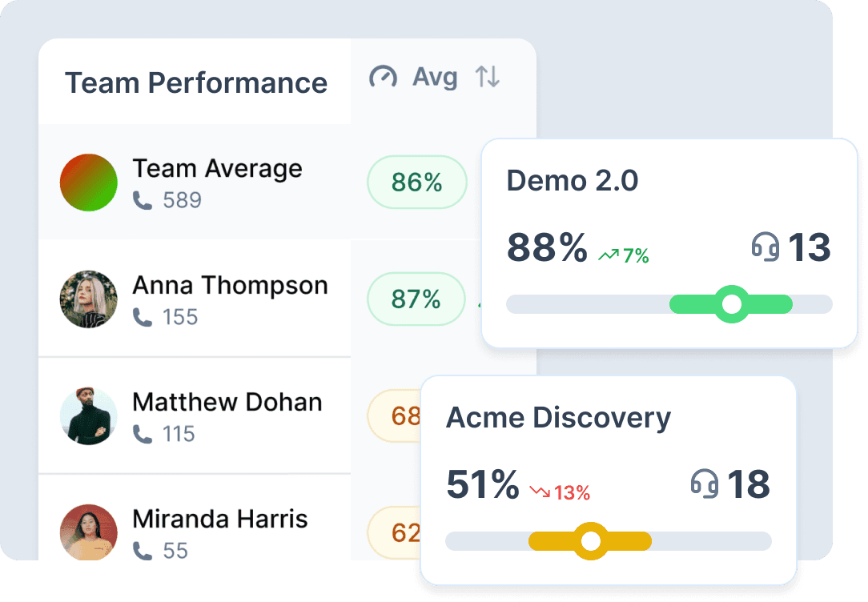Click the yellow slider handle on Acme Discovery

[591, 540]
